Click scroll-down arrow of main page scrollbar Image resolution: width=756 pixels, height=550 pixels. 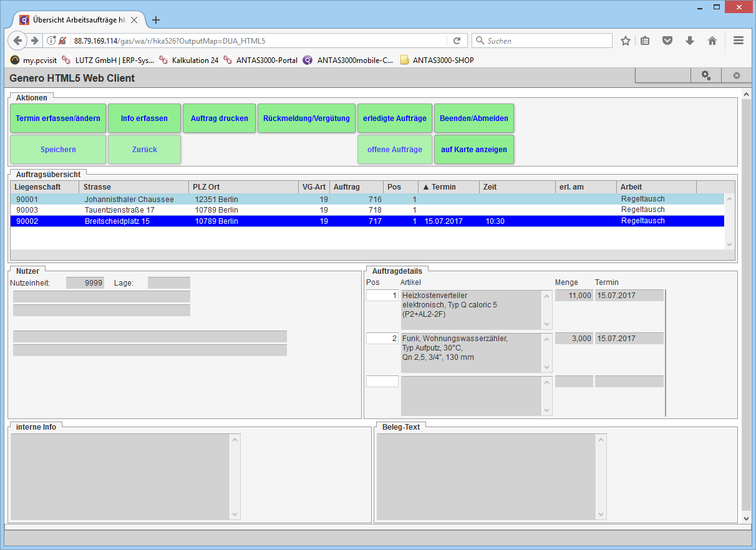click(746, 518)
